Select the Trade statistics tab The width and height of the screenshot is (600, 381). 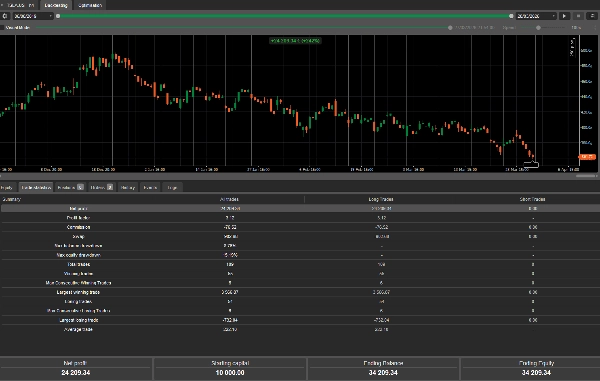click(36, 187)
